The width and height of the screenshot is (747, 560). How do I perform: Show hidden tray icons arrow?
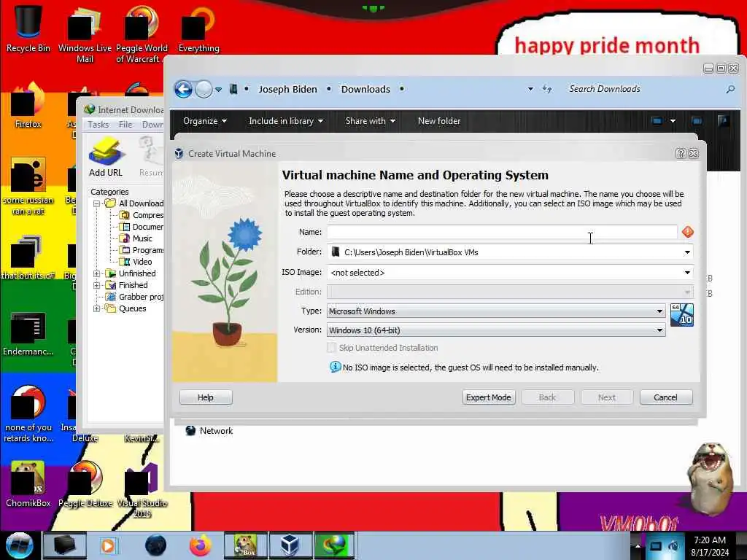click(638, 545)
